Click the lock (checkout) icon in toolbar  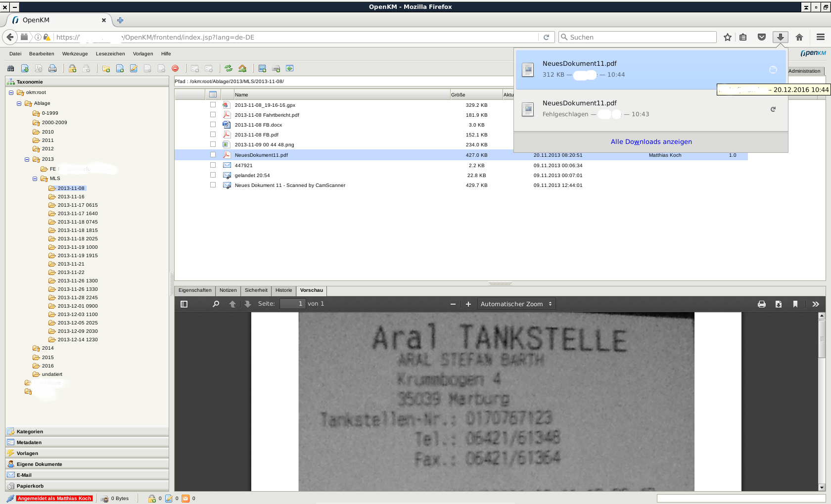72,68
